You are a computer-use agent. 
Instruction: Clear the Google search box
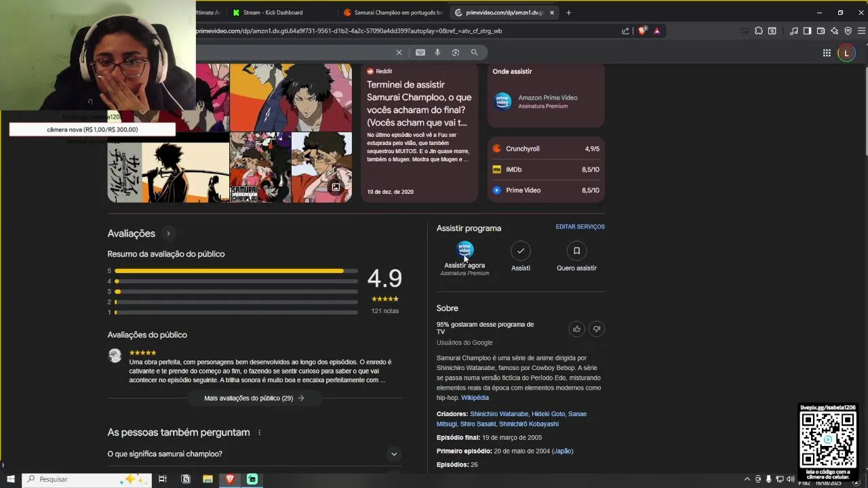point(399,52)
